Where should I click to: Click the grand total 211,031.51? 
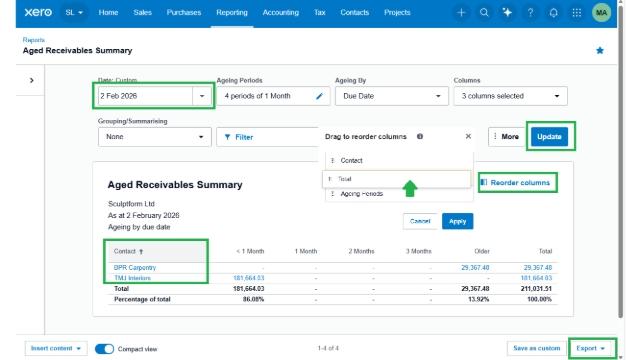pyautogui.click(x=536, y=289)
